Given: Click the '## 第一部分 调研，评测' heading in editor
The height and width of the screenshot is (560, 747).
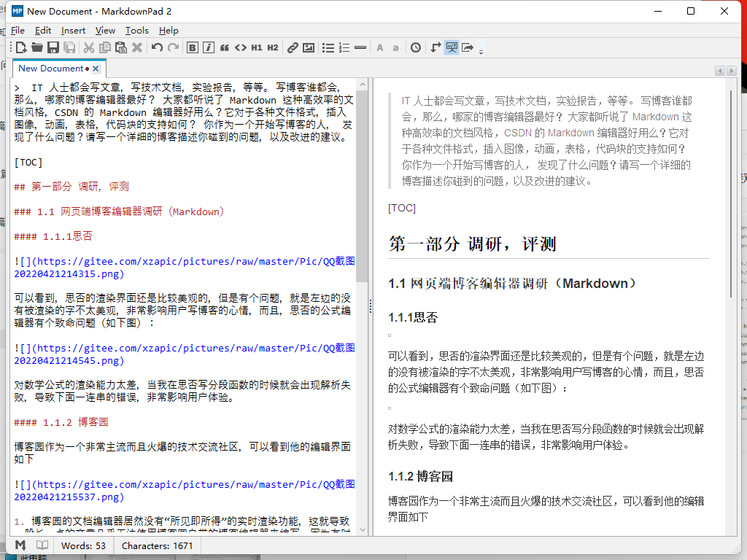Looking at the screenshot, I should [71, 187].
